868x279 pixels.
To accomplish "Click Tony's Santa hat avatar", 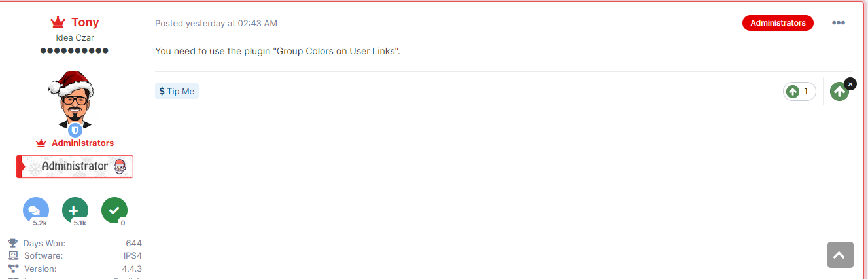I will tap(71, 100).
